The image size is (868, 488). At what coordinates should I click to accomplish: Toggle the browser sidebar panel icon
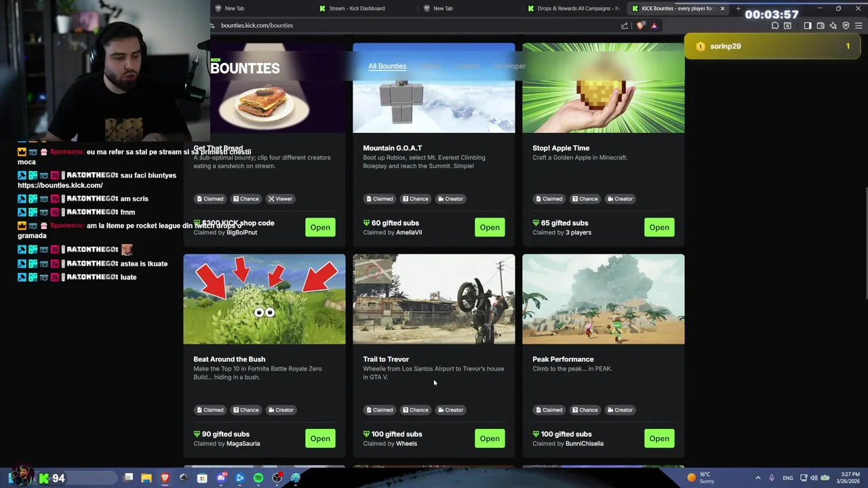click(808, 26)
